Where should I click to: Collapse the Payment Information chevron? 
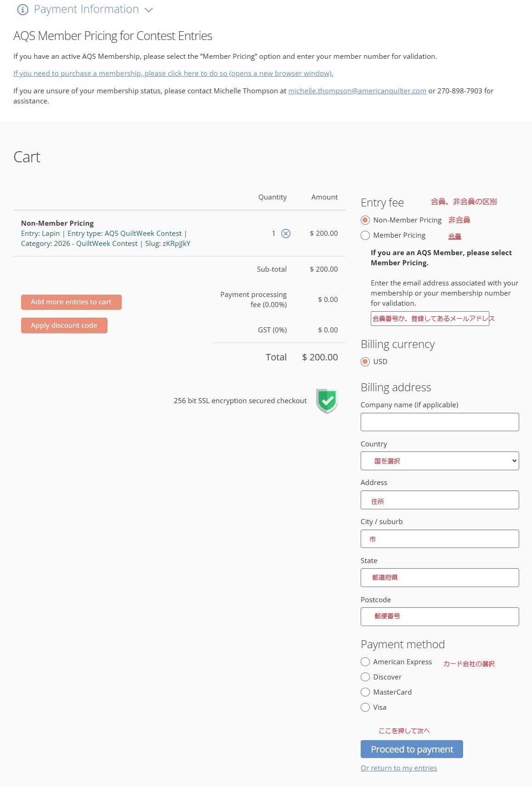148,10
